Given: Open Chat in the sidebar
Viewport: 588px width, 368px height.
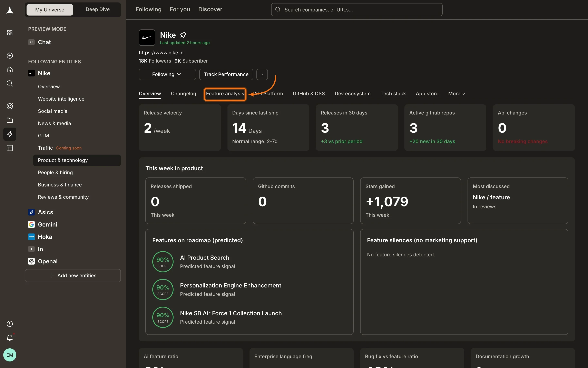Looking at the screenshot, I should pyautogui.click(x=44, y=42).
